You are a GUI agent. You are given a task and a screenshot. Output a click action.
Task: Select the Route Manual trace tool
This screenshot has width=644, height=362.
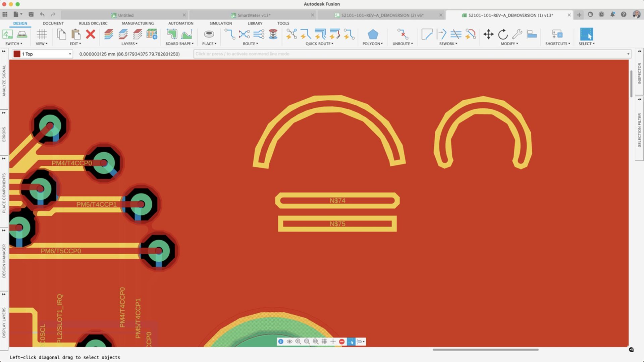(230, 34)
